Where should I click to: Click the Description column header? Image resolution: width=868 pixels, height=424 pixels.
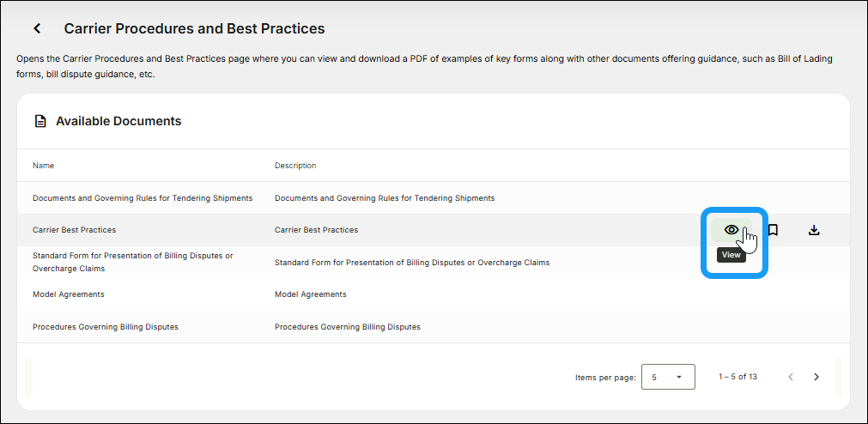coord(295,166)
